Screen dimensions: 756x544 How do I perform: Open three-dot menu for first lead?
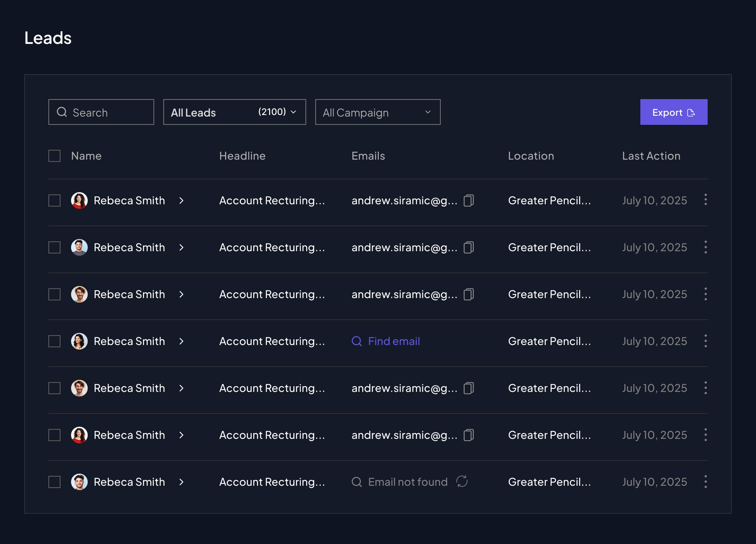[x=705, y=200]
